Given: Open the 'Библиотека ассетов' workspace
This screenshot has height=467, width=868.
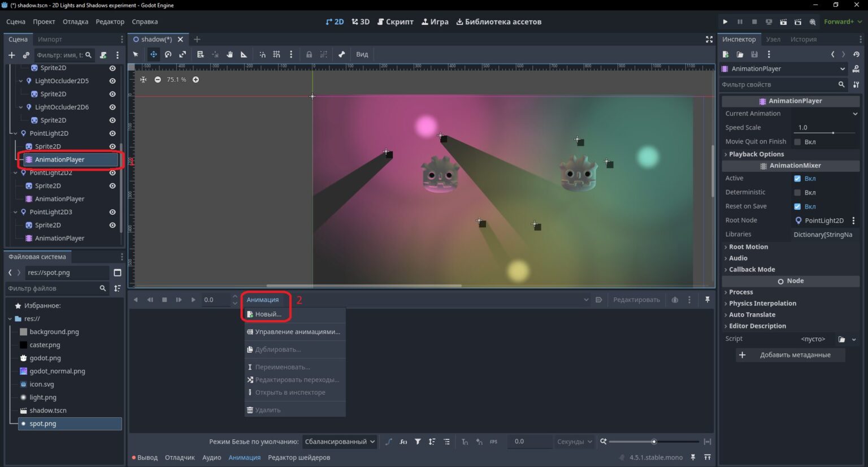Looking at the screenshot, I should 499,21.
